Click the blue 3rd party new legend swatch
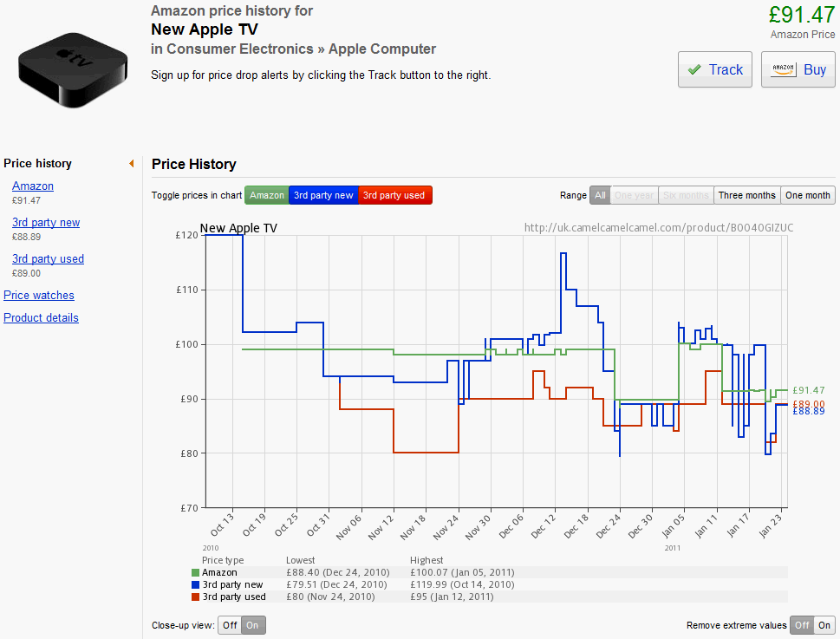Screen dimensions: 840x639 (196, 585)
